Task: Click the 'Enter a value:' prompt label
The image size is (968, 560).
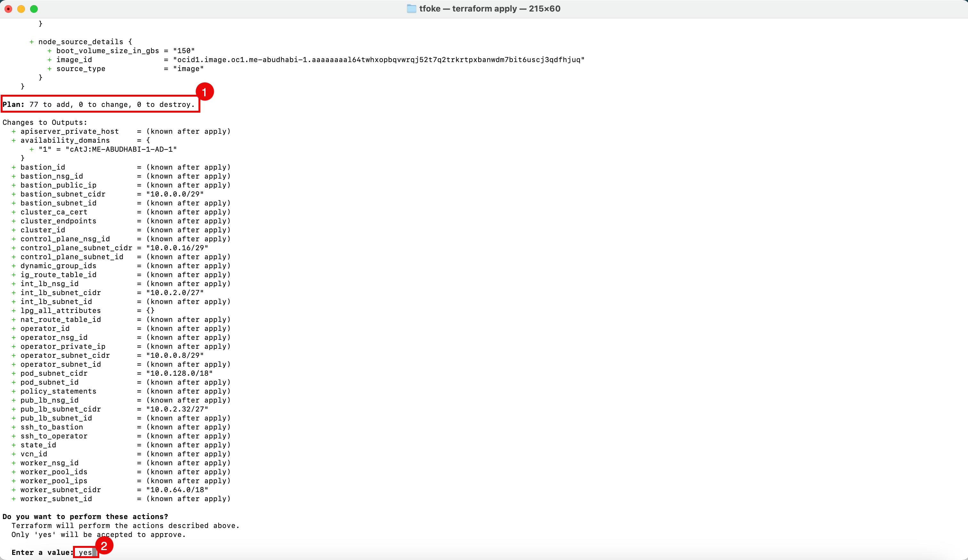Action: [x=42, y=552]
